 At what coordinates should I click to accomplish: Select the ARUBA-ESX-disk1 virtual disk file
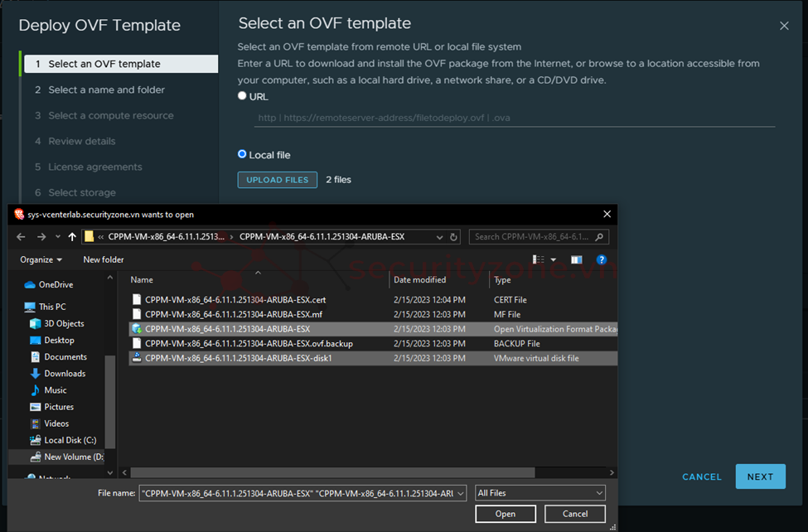click(373, 358)
